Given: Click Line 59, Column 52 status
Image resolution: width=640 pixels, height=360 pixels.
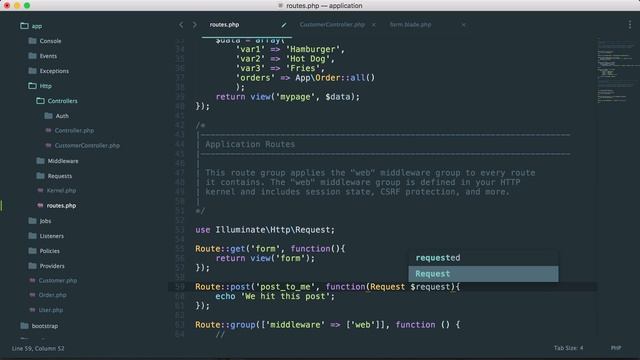Looking at the screenshot, I should [x=38, y=348].
